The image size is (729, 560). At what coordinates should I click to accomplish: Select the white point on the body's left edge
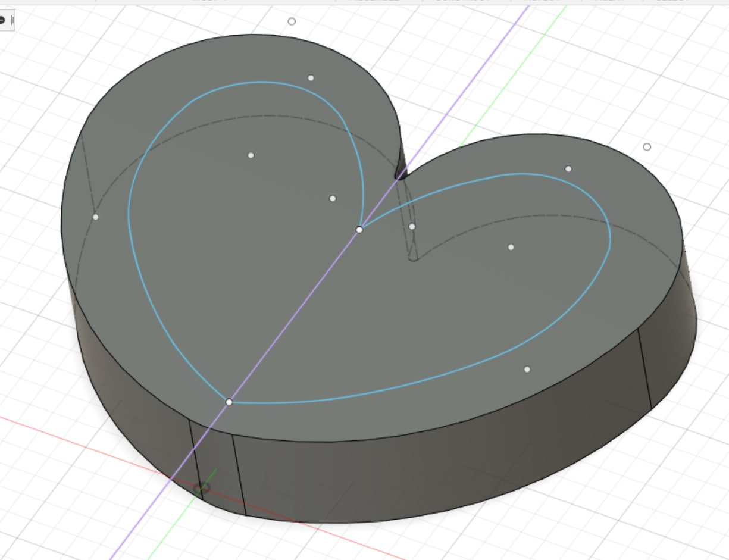click(96, 217)
